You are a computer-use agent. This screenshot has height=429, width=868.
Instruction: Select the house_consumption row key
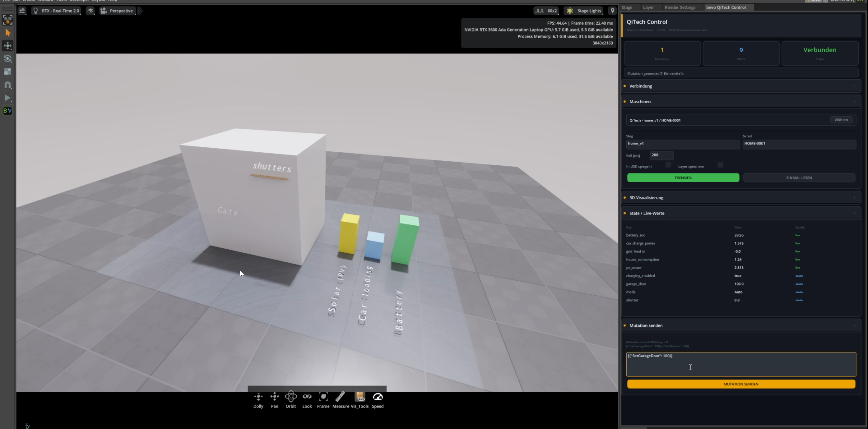coord(642,259)
